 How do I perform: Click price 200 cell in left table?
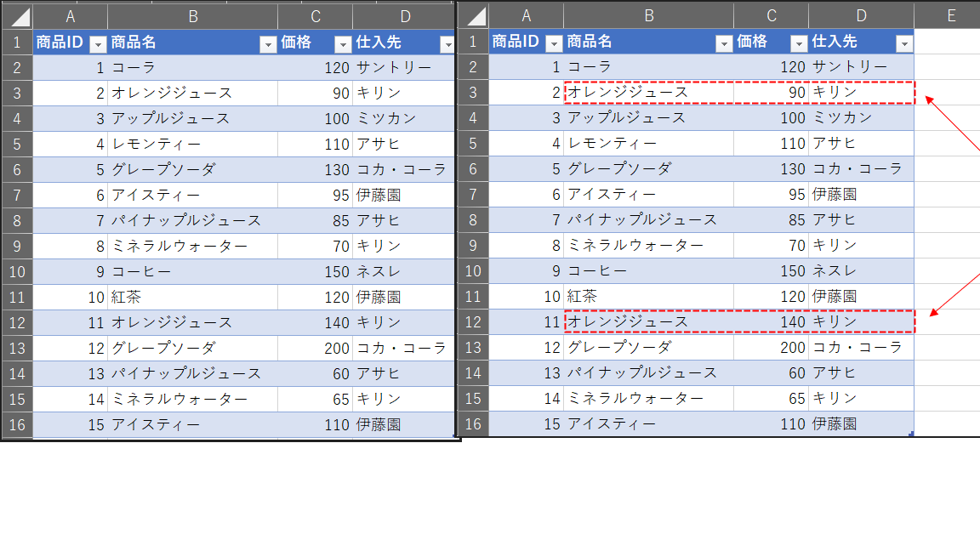pos(315,348)
